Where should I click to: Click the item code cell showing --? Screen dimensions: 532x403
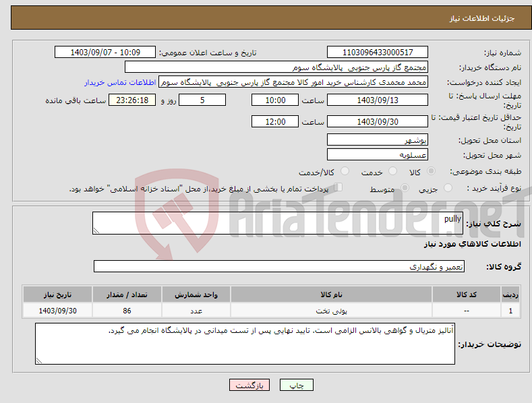pos(466,311)
